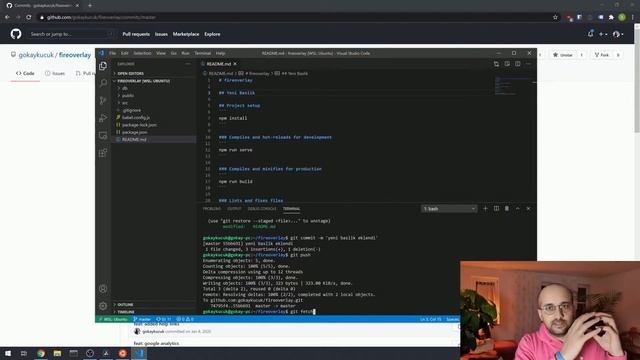
Task: Open GitHub notifications bell
Action: click(x=590, y=34)
